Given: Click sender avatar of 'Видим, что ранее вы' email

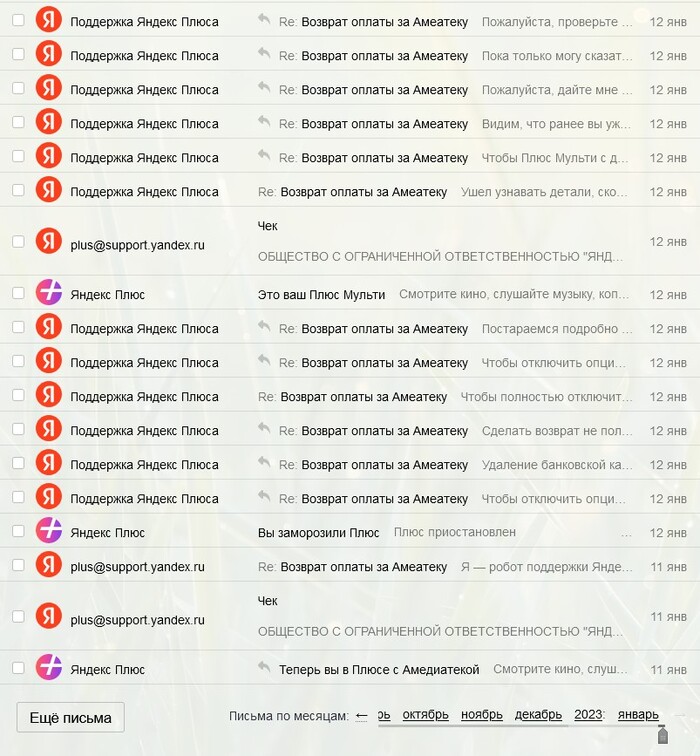Looking at the screenshot, I should coord(49,122).
